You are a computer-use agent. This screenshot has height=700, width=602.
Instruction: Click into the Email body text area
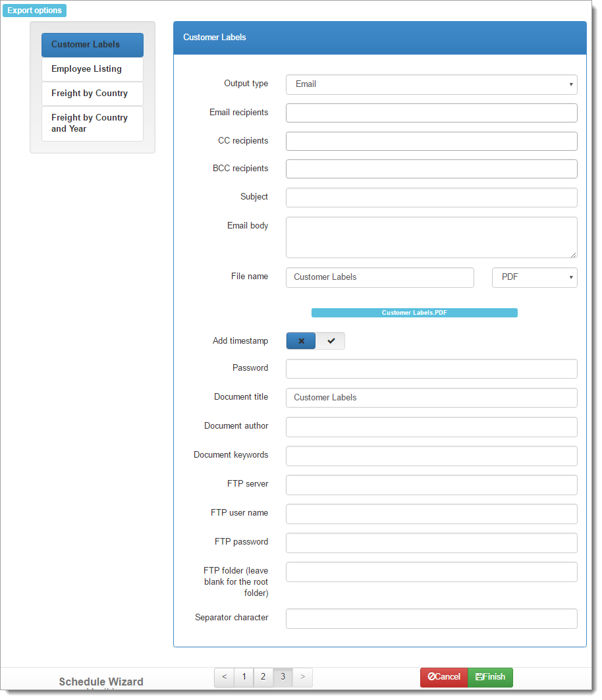[x=431, y=237]
